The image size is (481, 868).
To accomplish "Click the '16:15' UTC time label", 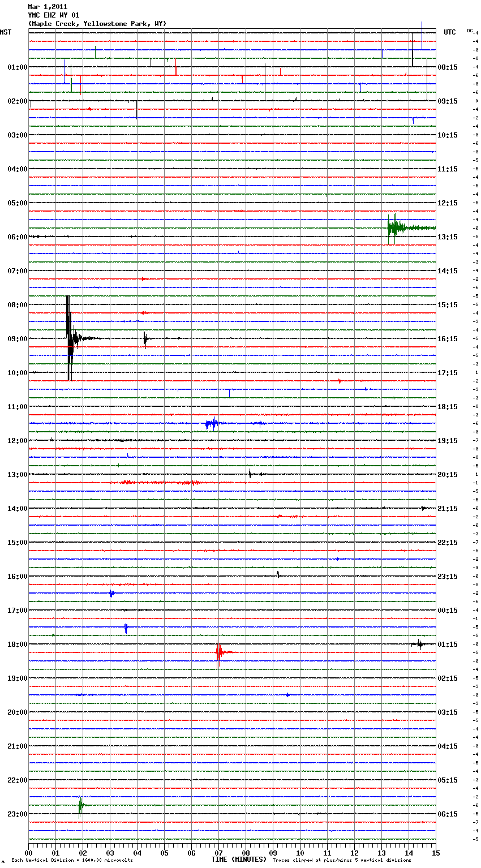I will pyautogui.click(x=448, y=338).
